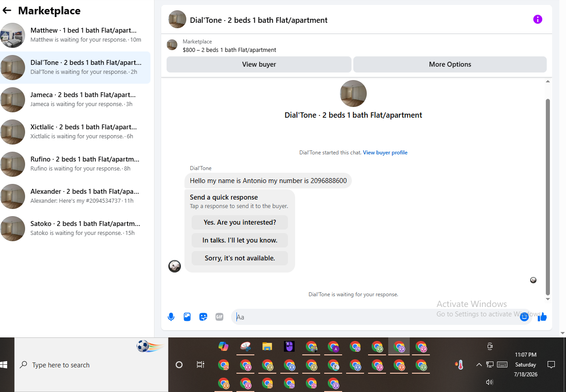Click the message "Hello my name is Antonio"
Screen dimensions: 566x392
tap(268, 181)
